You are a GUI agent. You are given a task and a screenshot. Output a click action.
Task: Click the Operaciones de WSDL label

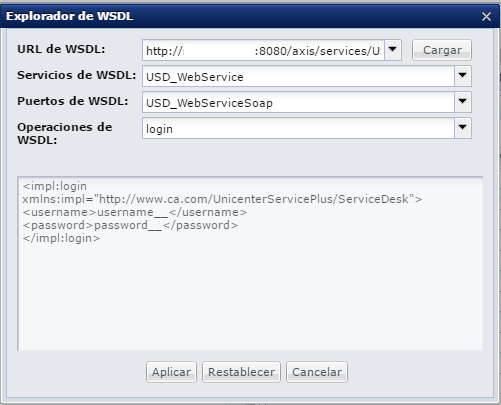pos(65,133)
